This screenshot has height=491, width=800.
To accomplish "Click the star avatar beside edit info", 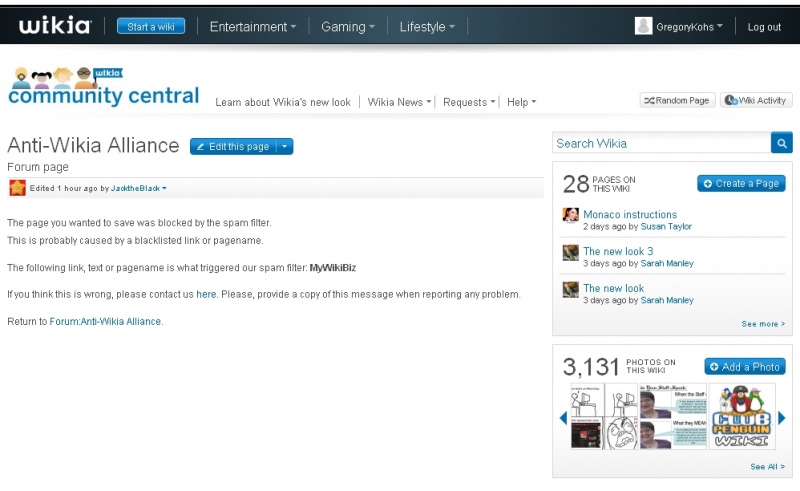I will (17, 188).
